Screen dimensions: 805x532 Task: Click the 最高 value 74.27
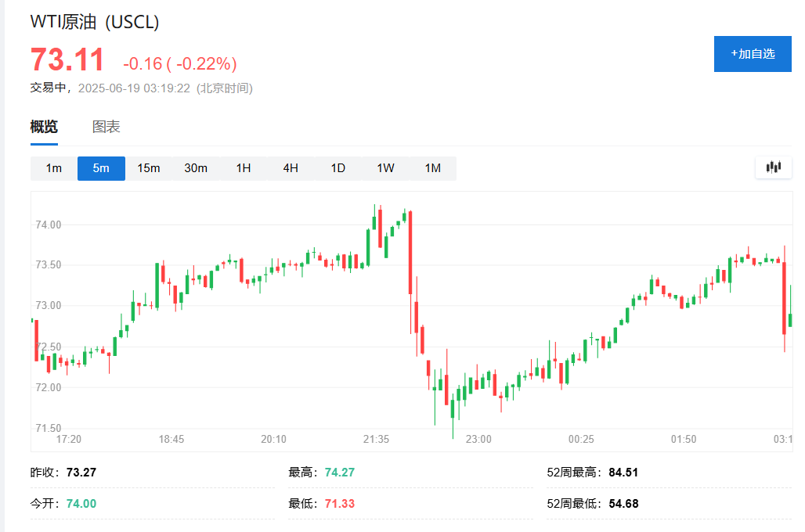(x=339, y=473)
